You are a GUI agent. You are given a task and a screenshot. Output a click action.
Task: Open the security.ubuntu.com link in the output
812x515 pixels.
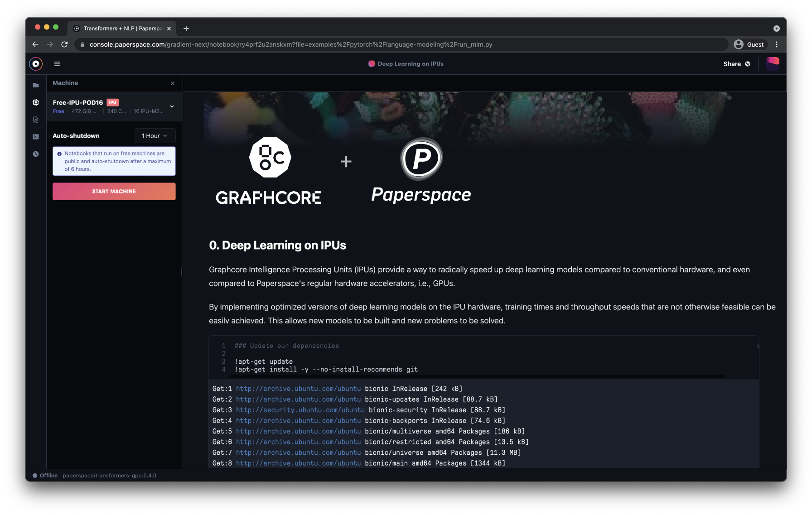[300, 409]
